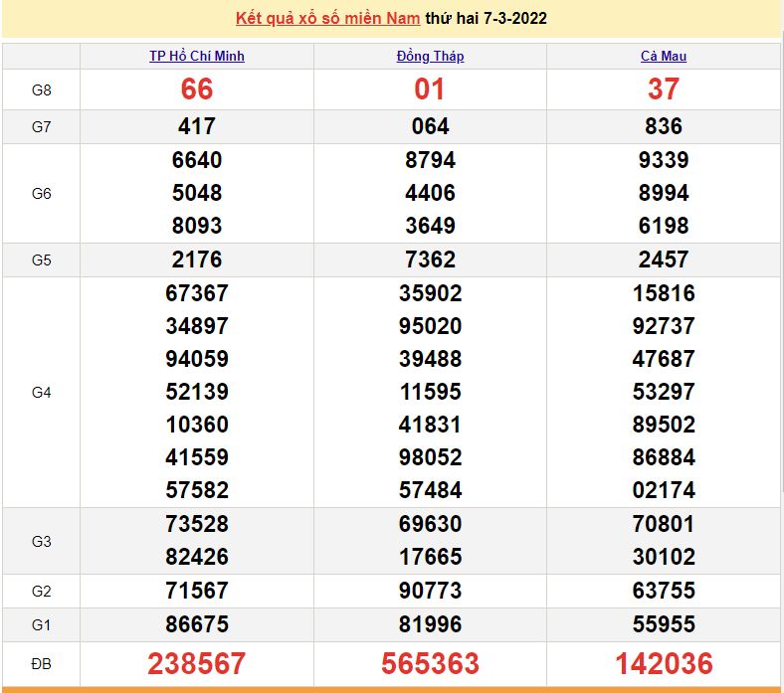This screenshot has height=693, width=784.
Task: Open the Kết quả xổ số miền Nam link
Action: coord(327,19)
